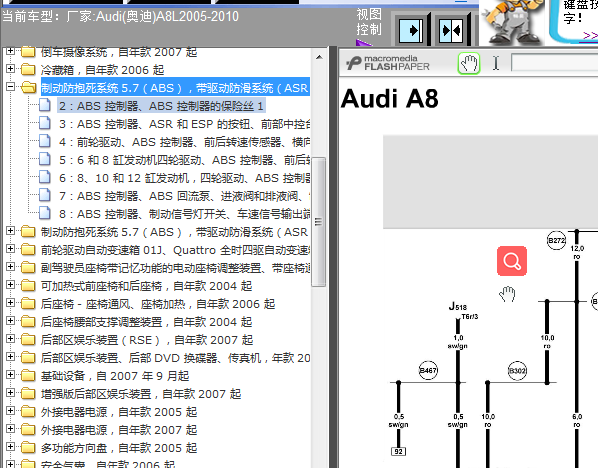Expand the 增强版后部区娱乐装置 folder
This screenshot has height=468, width=598.
[x=11, y=393]
